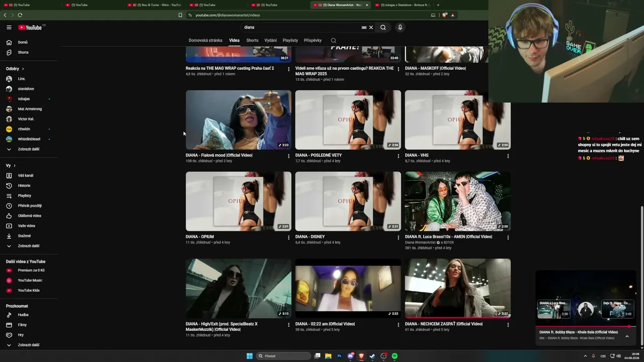Search within the Diana WomanArtist channel
Image resolution: width=644 pixels, height=362 pixels.
click(x=333, y=40)
